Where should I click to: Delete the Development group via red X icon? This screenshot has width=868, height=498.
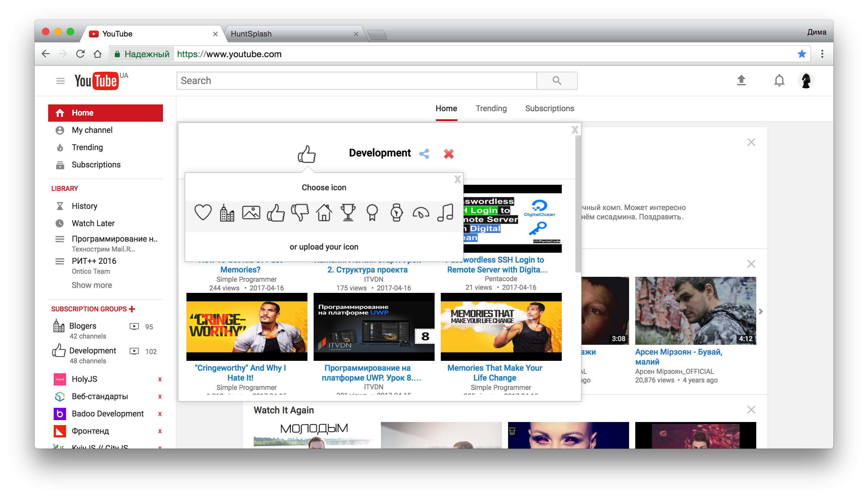(x=448, y=154)
